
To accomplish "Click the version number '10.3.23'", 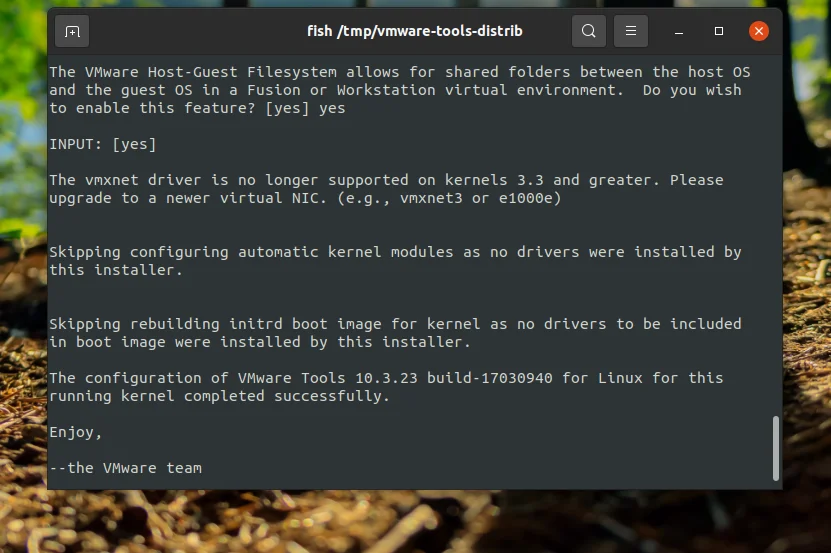I will coord(386,378).
